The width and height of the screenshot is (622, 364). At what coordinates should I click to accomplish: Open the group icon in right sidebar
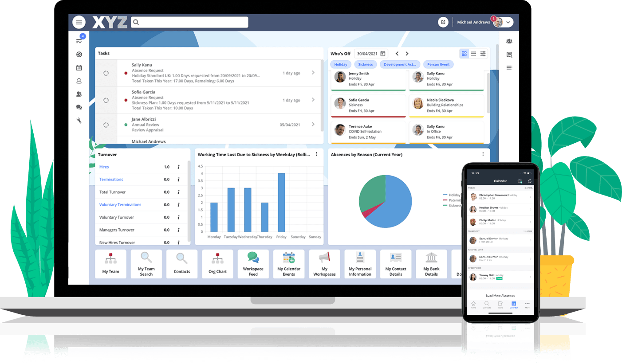[x=509, y=41]
